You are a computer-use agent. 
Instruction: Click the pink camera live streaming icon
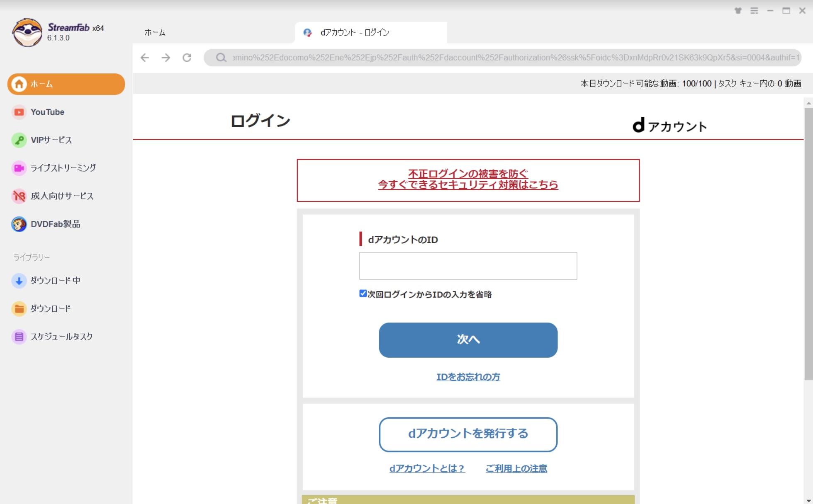point(19,168)
